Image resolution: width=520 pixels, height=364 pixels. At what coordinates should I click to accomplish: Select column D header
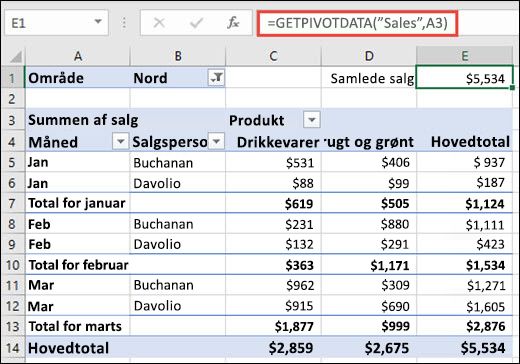pos(369,56)
